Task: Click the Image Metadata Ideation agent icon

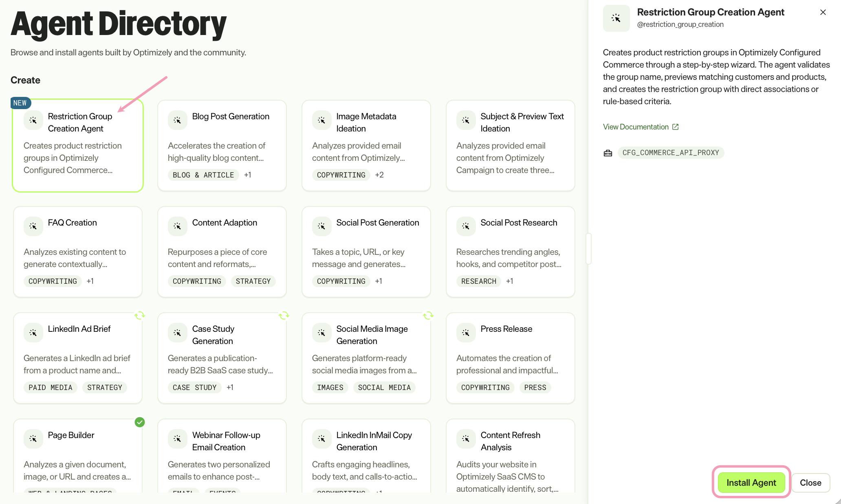Action: pyautogui.click(x=322, y=121)
